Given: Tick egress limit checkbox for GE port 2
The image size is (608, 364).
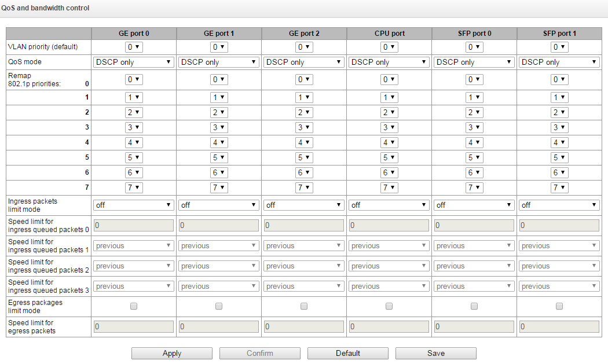Looking at the screenshot, I should pyautogui.click(x=304, y=306).
